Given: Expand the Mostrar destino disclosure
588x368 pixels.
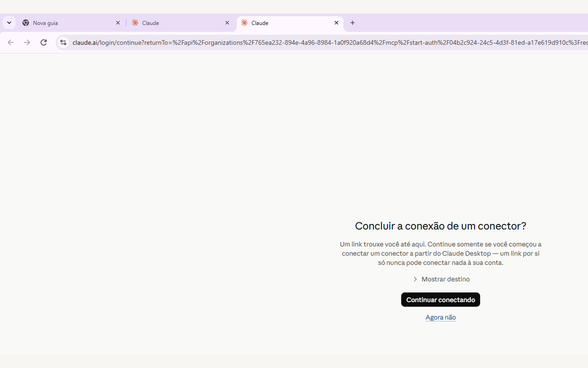Looking at the screenshot, I should coord(441,279).
